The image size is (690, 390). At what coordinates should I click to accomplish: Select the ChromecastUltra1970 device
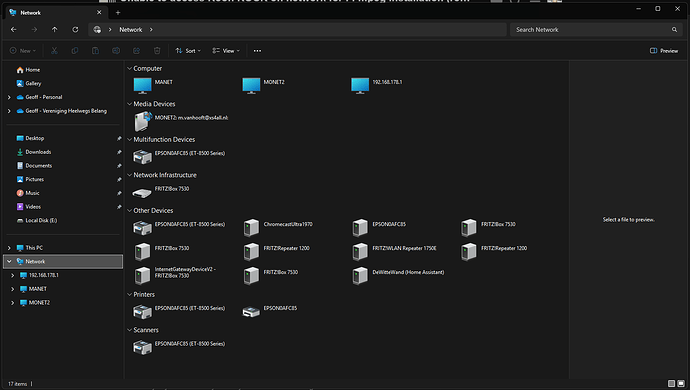251,228
